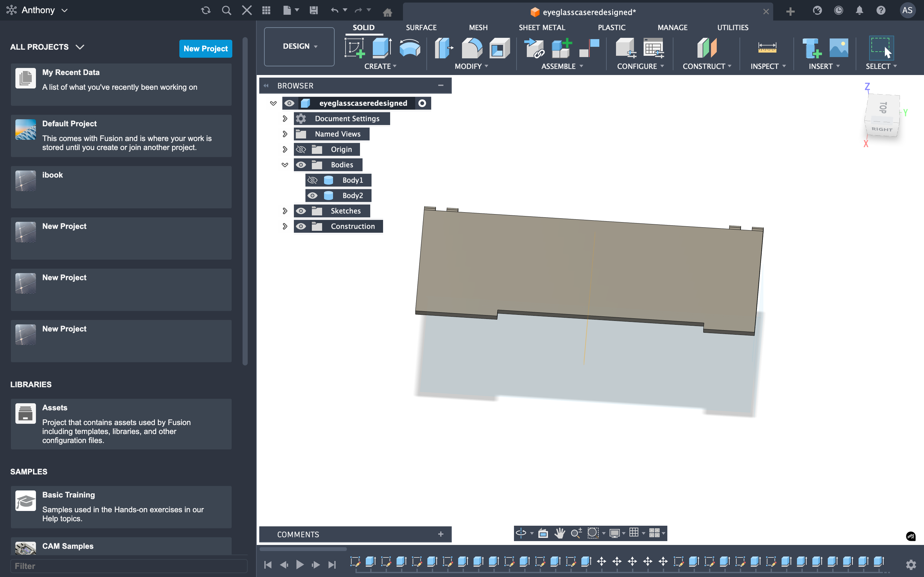
Task: Click the New Project button
Action: (205, 48)
